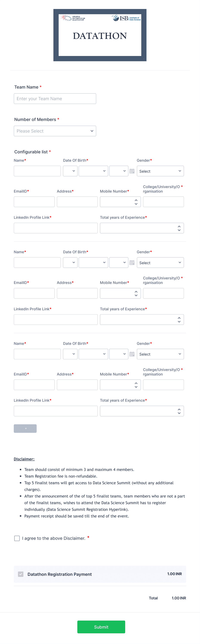The image size is (200, 644).
Task: Open calendar picker for second member's birth date
Action: pyautogui.click(x=132, y=263)
